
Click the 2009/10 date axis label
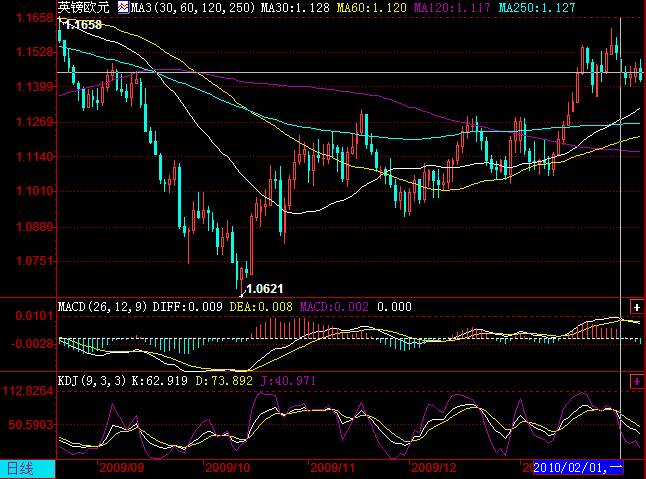(227, 468)
